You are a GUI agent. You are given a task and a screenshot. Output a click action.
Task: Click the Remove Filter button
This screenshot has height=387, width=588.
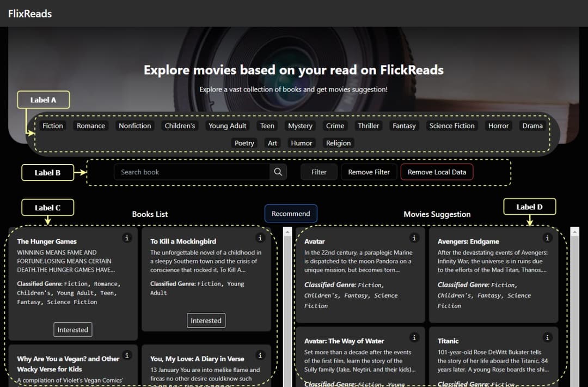(x=369, y=172)
